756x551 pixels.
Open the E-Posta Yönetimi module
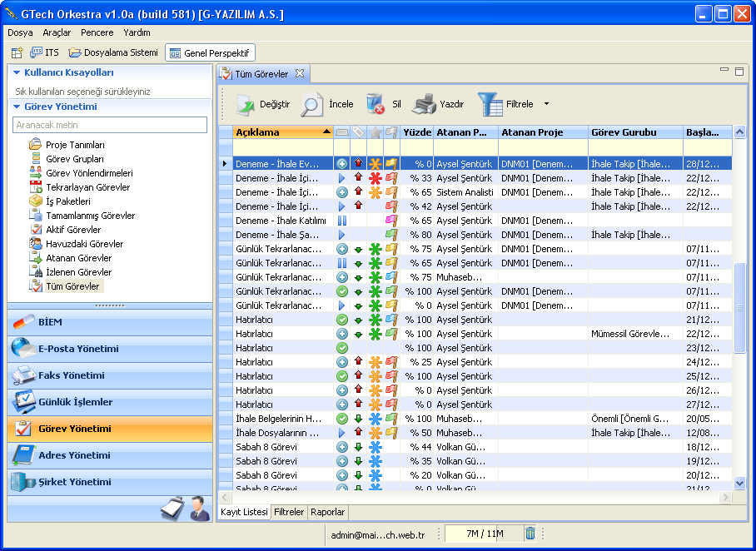point(110,349)
